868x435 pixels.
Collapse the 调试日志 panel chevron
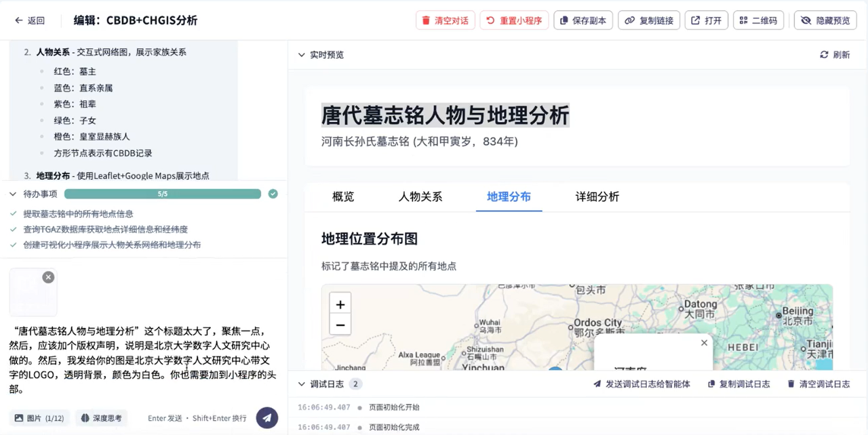tap(301, 384)
